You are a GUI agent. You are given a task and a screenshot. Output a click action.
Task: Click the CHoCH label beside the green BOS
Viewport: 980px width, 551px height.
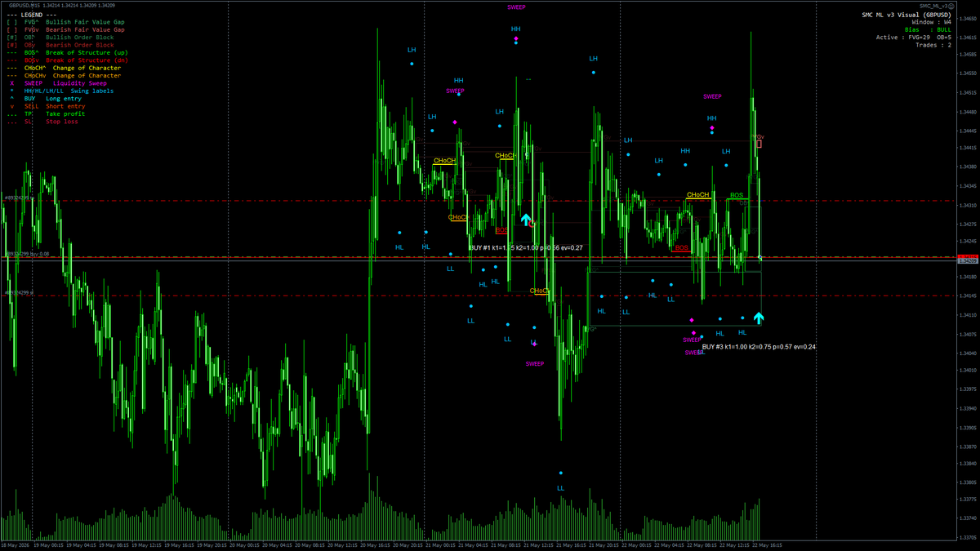pos(698,194)
